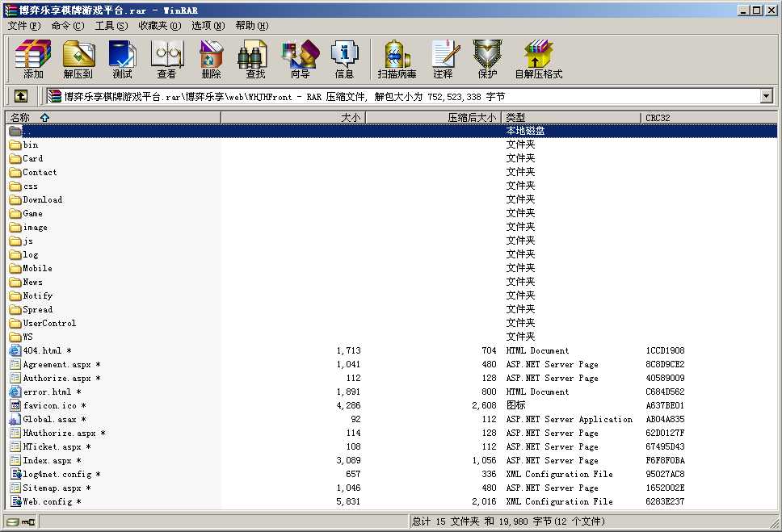
Task: Select the Mobile folder
Action: click(31, 268)
